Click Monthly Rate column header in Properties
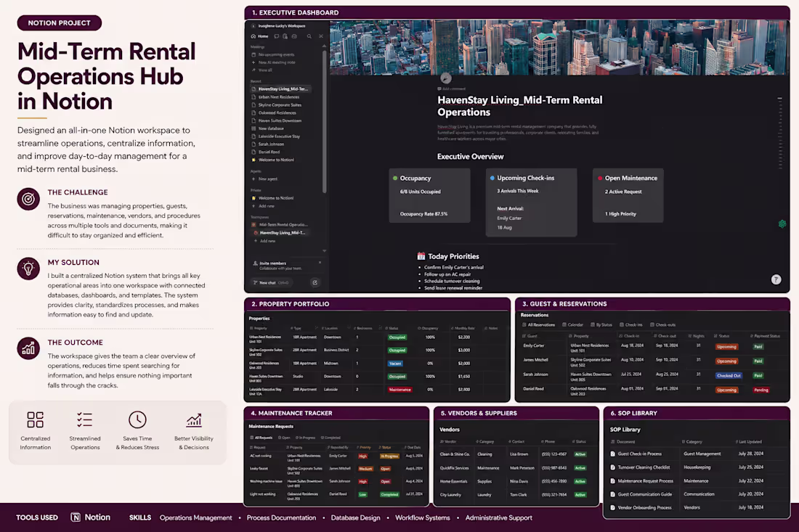 pos(463,328)
